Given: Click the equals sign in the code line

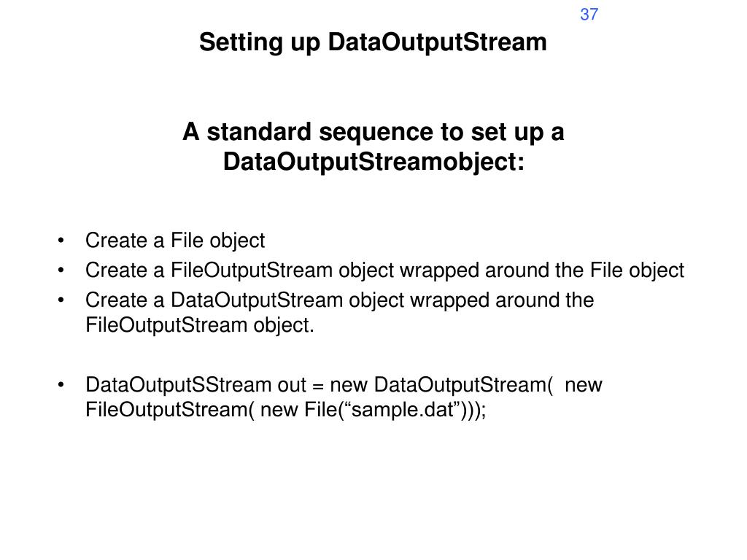Looking at the screenshot, I should (318, 386).
